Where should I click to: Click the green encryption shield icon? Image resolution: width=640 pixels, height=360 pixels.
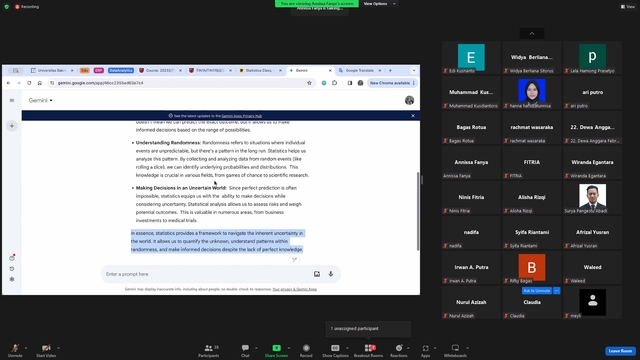pos(7,7)
